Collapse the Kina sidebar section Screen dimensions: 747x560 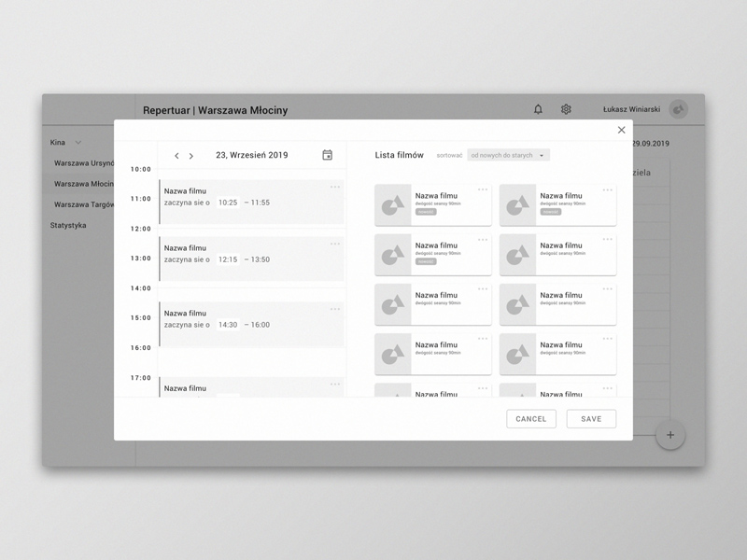78,143
